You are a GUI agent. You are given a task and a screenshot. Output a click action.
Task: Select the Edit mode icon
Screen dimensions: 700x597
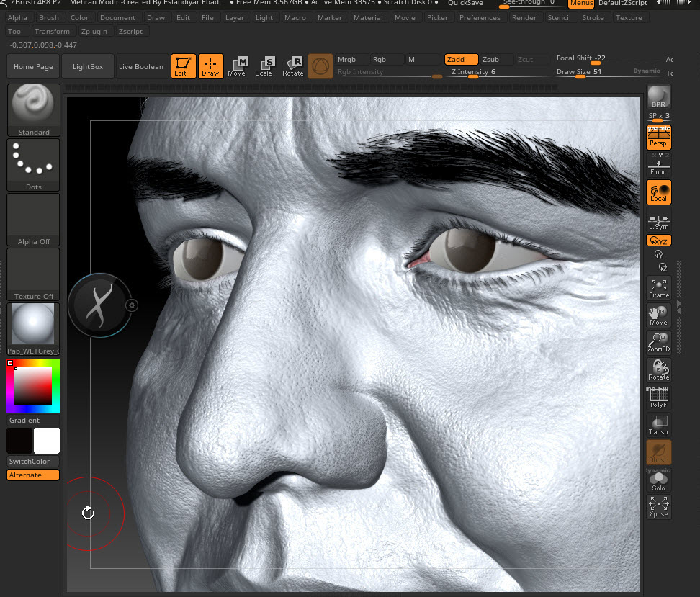pyautogui.click(x=183, y=66)
